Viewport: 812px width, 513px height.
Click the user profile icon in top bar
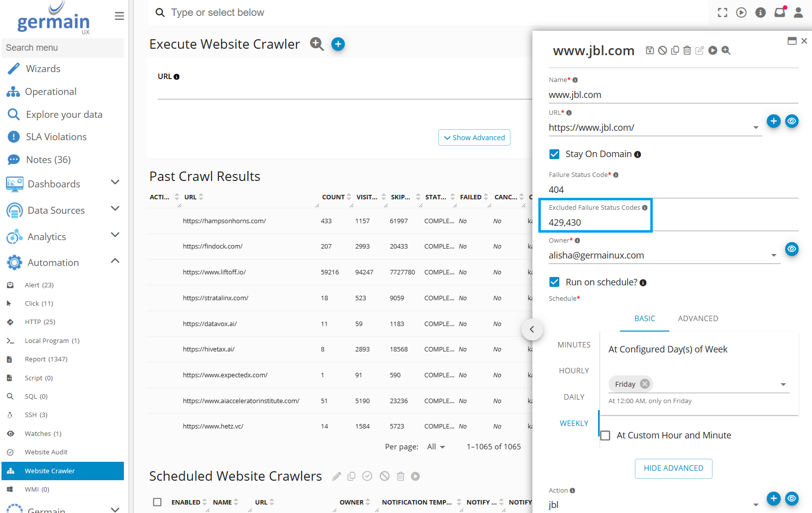pos(798,12)
